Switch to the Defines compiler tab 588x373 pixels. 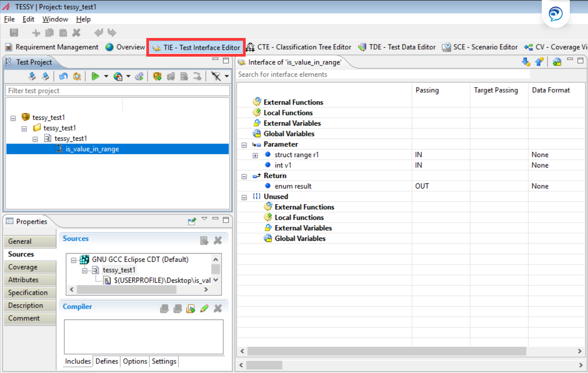pyautogui.click(x=107, y=361)
